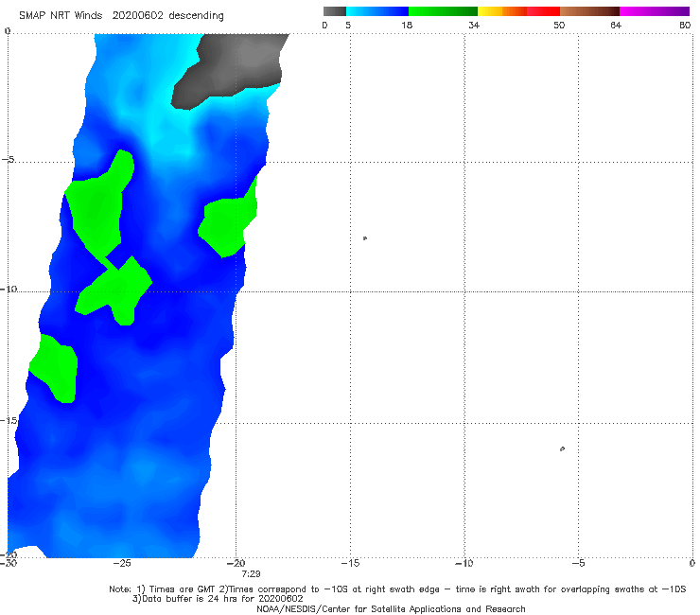700x615 pixels.
Task: Click the color bar label "80"
Action: click(685, 26)
